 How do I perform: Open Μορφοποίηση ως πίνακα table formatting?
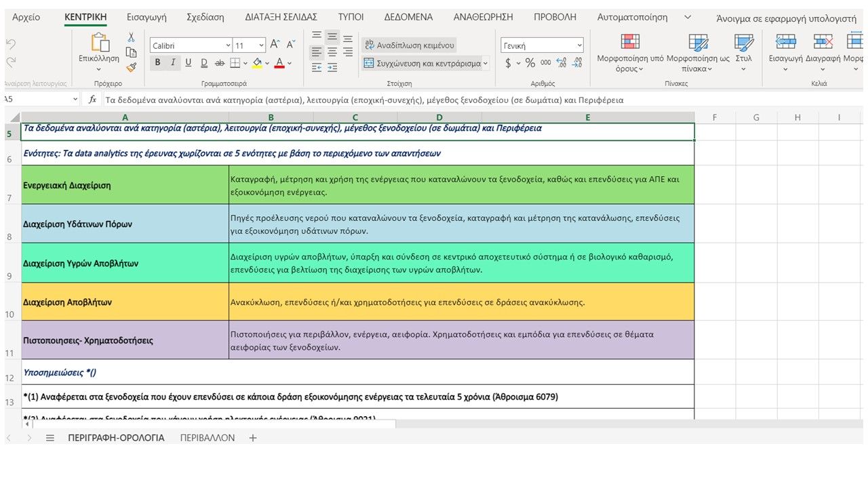click(x=698, y=53)
